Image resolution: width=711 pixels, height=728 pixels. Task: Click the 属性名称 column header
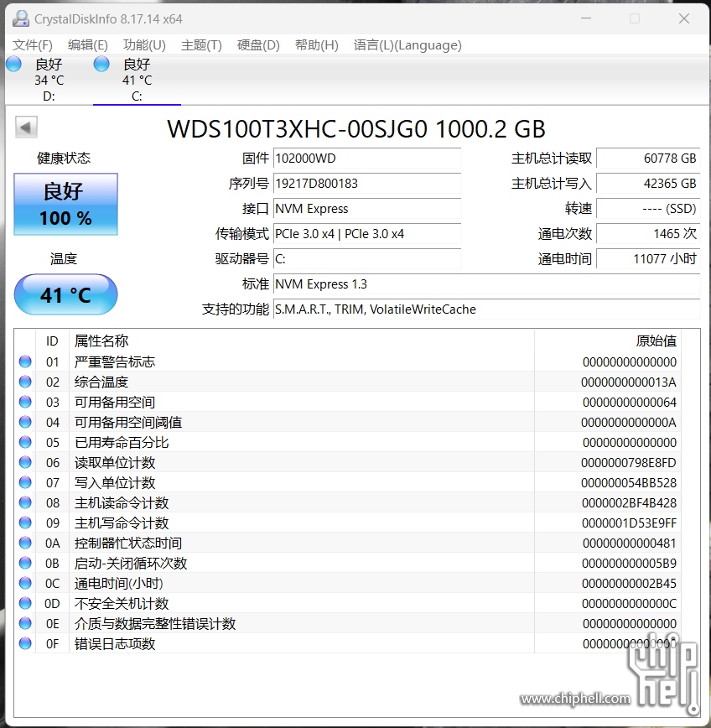click(x=302, y=341)
